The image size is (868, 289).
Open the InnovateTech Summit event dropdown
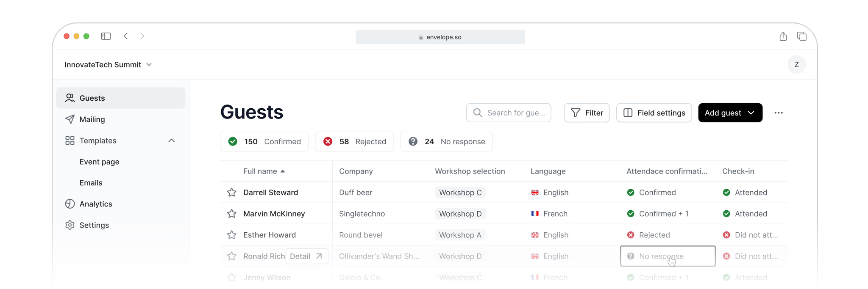click(108, 65)
